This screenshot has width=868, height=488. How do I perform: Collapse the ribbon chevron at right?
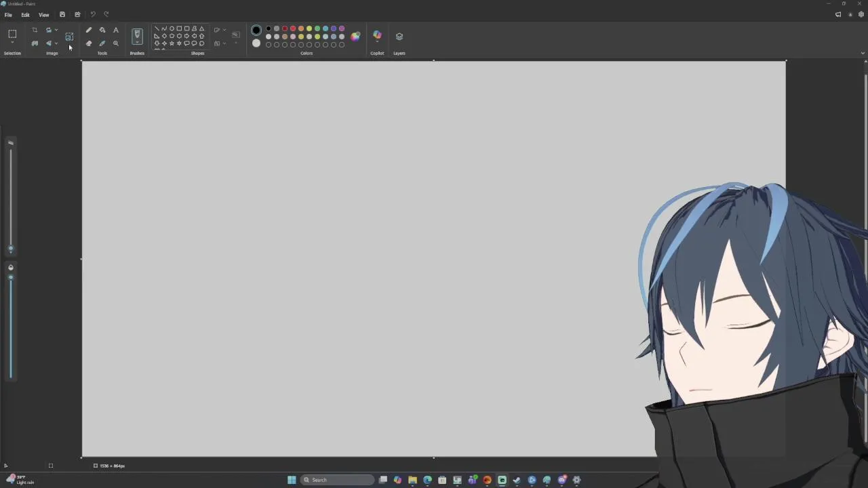[x=863, y=53]
